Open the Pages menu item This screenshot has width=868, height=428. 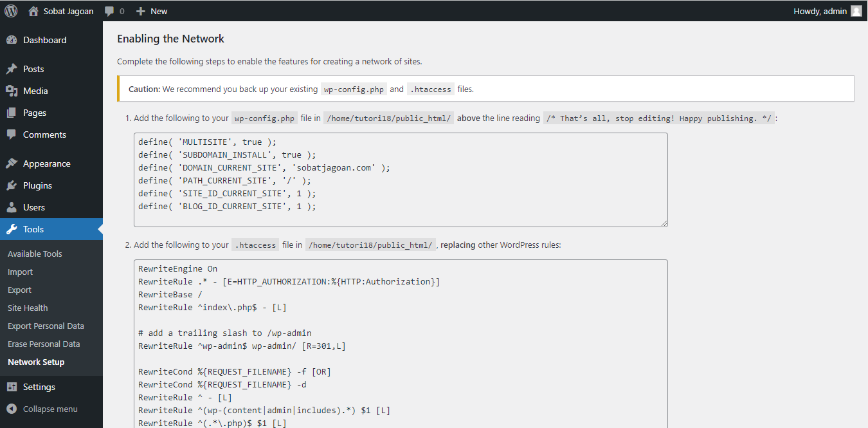point(51,113)
